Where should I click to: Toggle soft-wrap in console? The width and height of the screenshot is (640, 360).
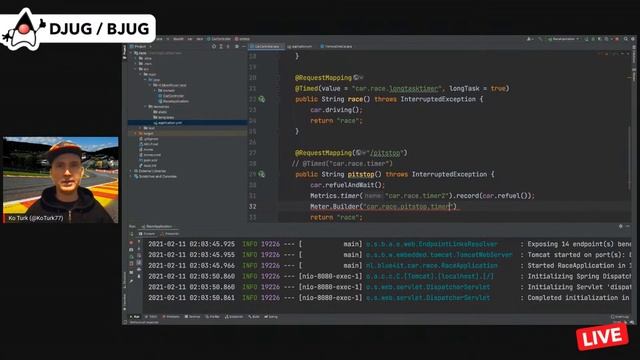139,256
